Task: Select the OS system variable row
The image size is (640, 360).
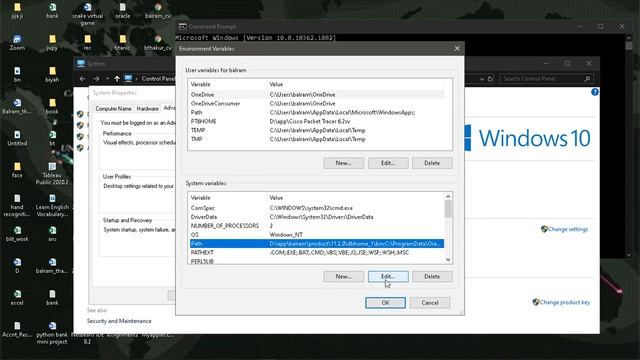Action: click(317, 235)
